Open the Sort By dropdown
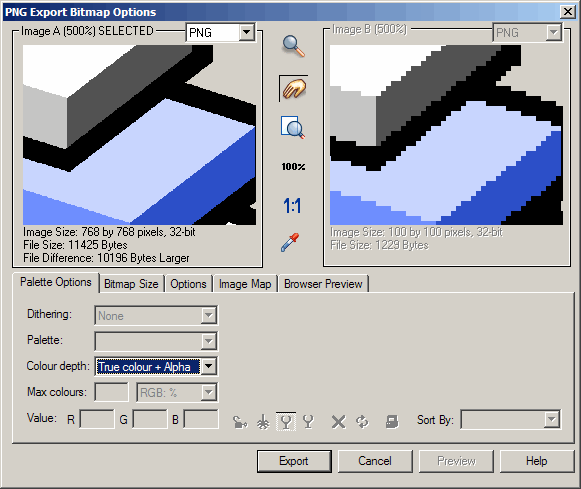Viewport: 581px width, 489px height. click(x=511, y=420)
